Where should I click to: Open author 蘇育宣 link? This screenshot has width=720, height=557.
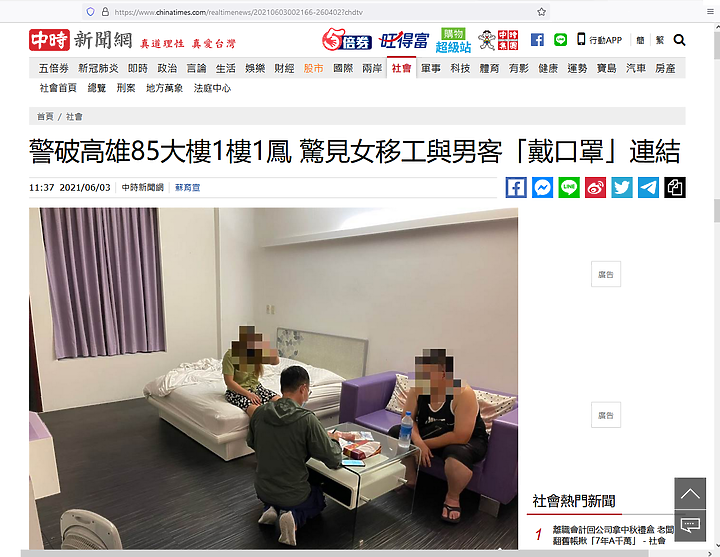point(187,188)
